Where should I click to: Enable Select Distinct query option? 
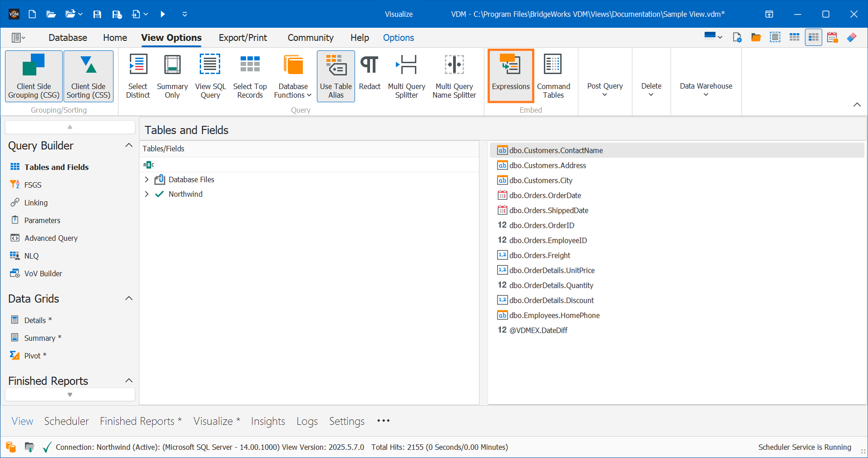138,76
